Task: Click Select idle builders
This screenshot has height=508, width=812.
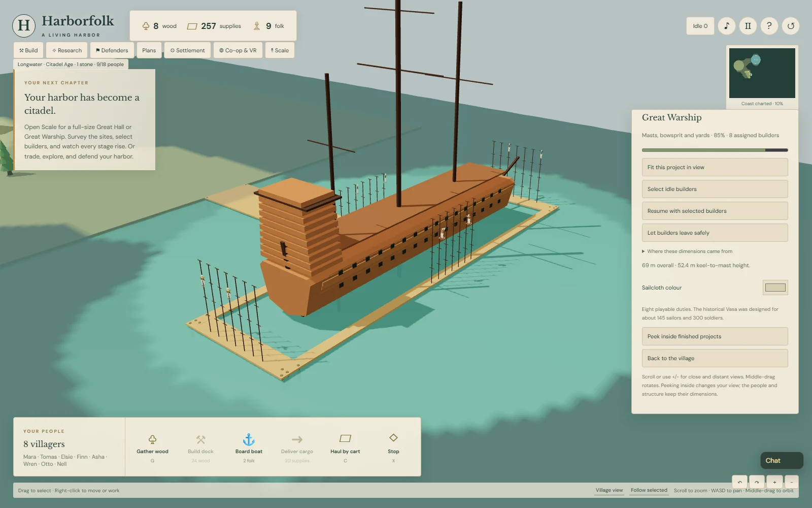Action: (x=715, y=189)
